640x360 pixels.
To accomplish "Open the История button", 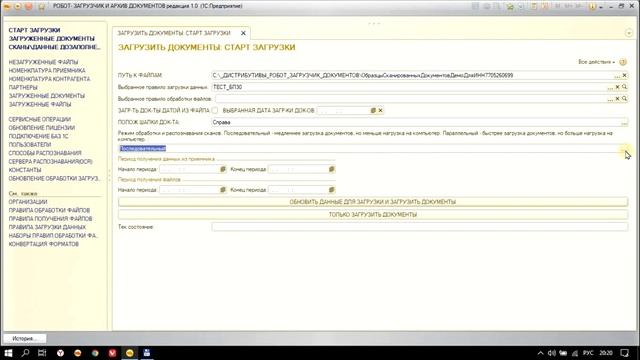I will 24,339.
